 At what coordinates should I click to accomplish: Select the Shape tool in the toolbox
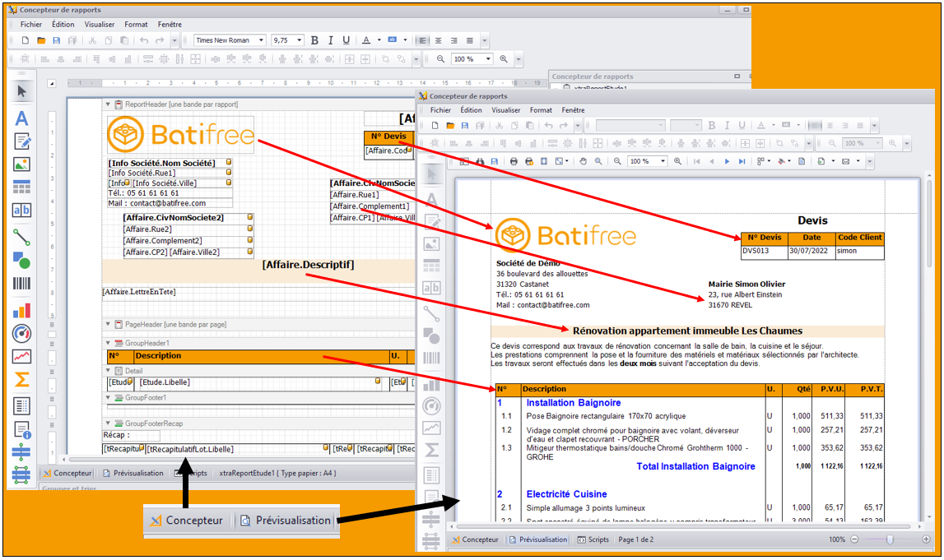point(21,260)
